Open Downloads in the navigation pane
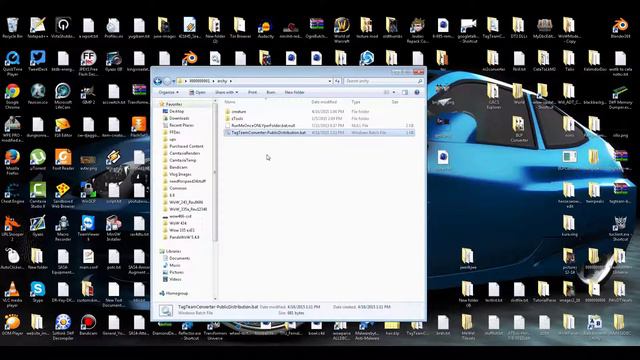640x360 pixels. click(x=179, y=118)
